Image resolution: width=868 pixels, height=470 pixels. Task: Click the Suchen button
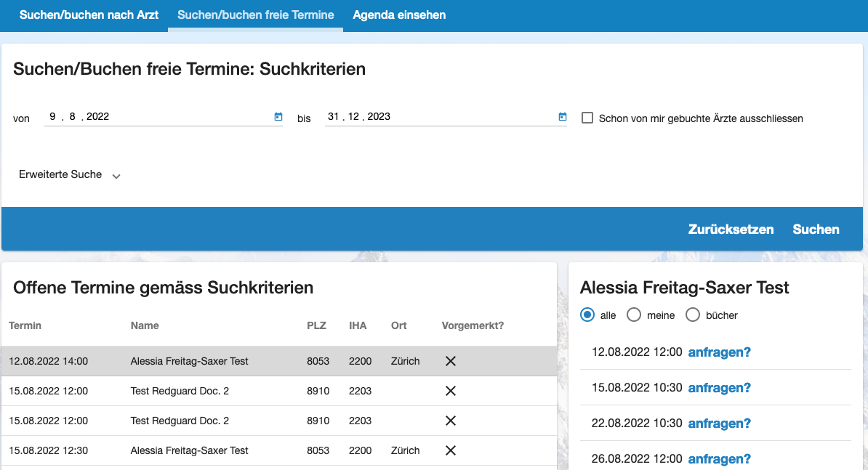(815, 229)
